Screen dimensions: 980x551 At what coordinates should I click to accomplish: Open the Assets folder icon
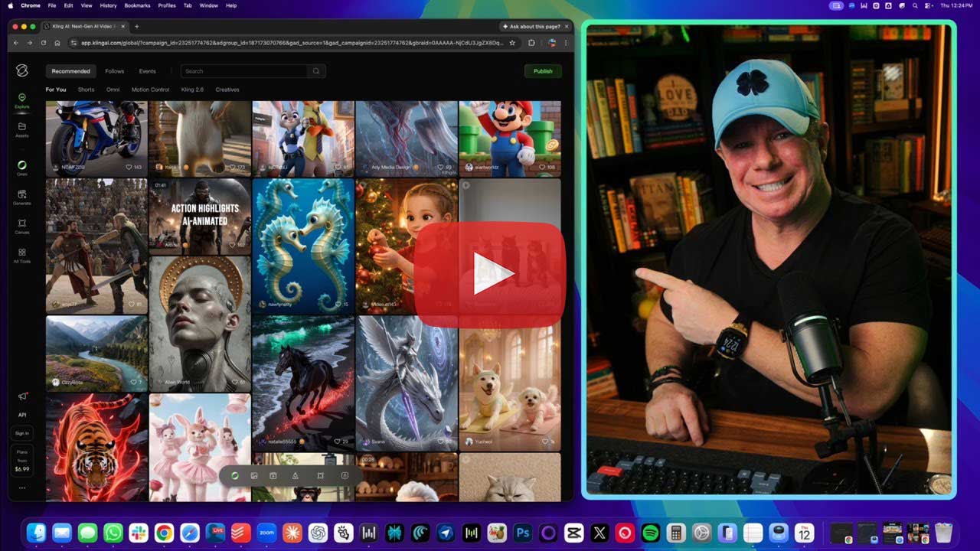click(x=22, y=129)
